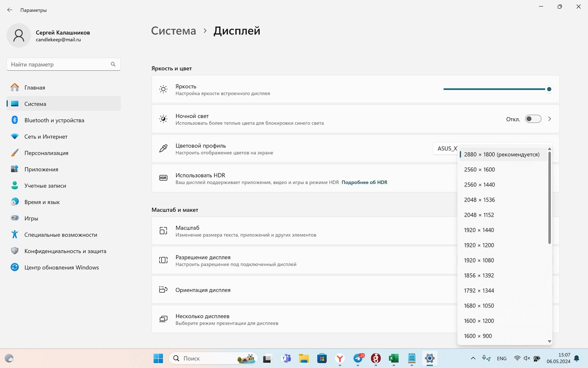Image resolution: width=588 pixels, height=368 pixels.
Task: Open the Color profile ASUS dropdown
Action: [445, 148]
